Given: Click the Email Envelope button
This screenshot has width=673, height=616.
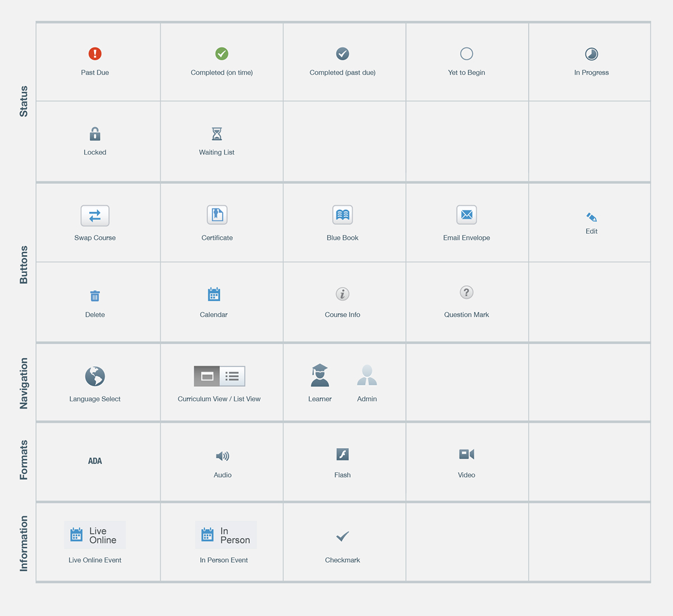Looking at the screenshot, I should (x=466, y=215).
